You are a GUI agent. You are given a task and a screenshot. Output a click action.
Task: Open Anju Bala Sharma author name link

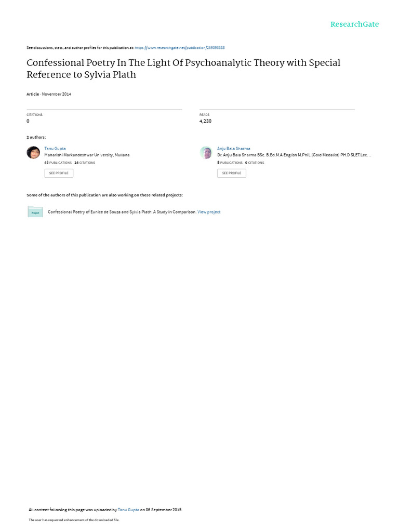(x=233, y=149)
